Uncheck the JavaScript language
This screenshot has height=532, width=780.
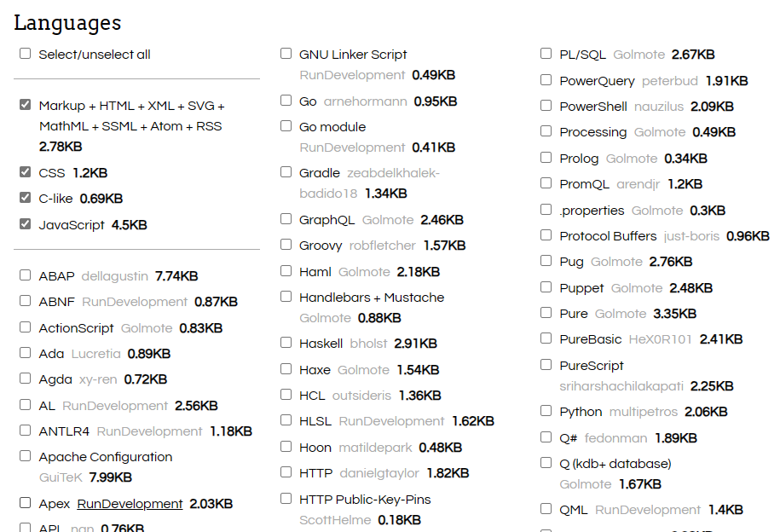coord(25,224)
